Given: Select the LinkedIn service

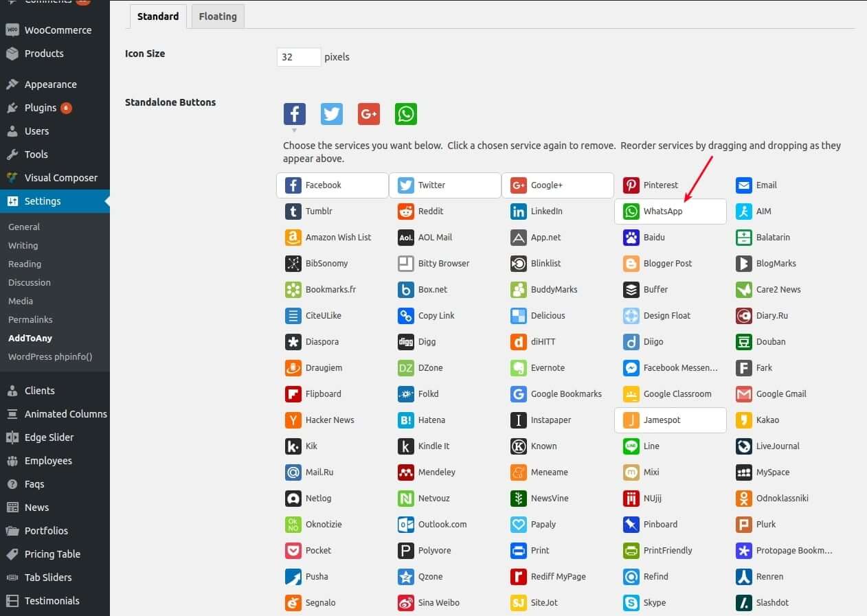Looking at the screenshot, I should [x=557, y=212].
